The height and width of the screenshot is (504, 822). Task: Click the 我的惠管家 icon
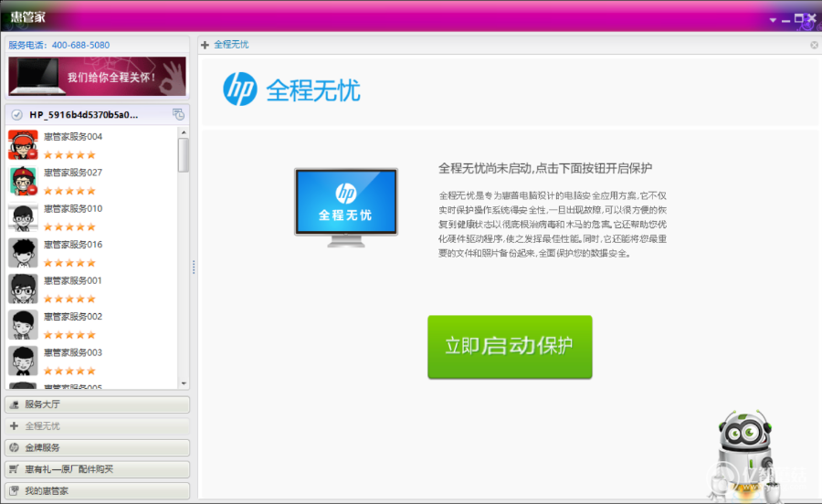(x=14, y=490)
